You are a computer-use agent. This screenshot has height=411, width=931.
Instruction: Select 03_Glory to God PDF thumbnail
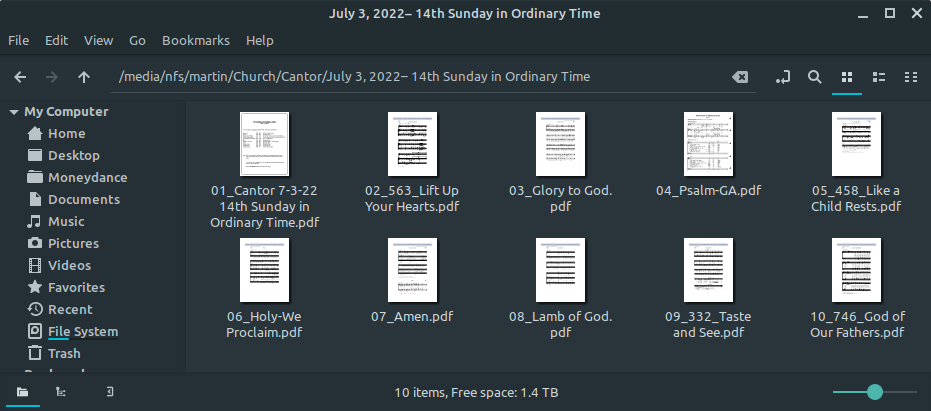click(x=560, y=144)
